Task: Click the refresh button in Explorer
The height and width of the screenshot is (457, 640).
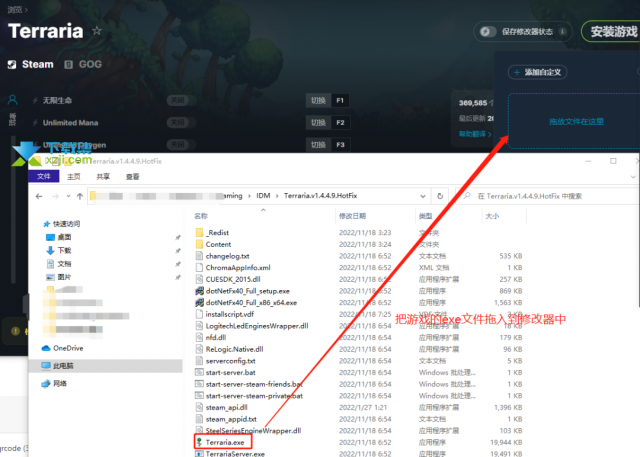Action: [x=440, y=196]
